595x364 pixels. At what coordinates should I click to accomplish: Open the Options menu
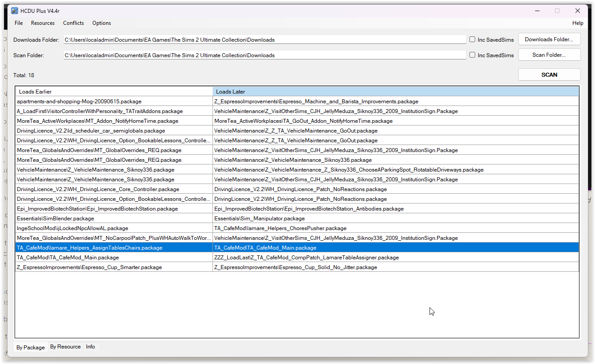[x=102, y=23]
